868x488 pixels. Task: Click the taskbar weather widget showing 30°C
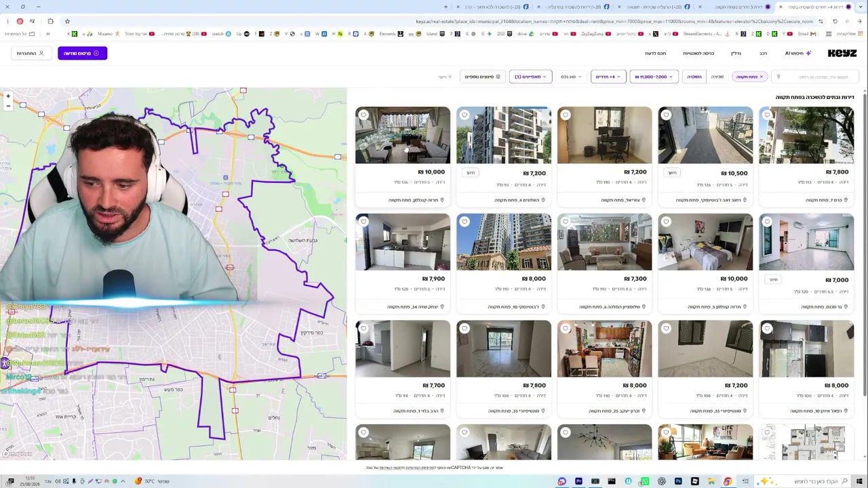(x=151, y=481)
